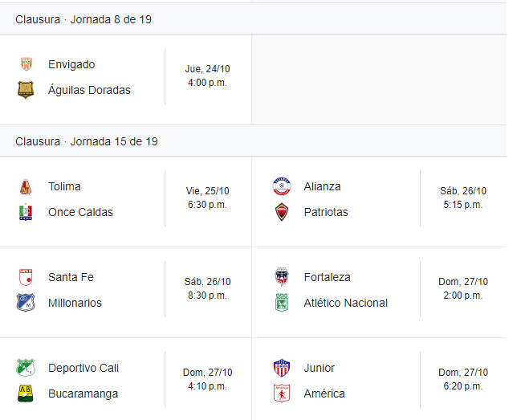Image resolution: width=521 pixels, height=420 pixels.
Task: Open the Deportivo Cali team link
Action: click(83, 368)
